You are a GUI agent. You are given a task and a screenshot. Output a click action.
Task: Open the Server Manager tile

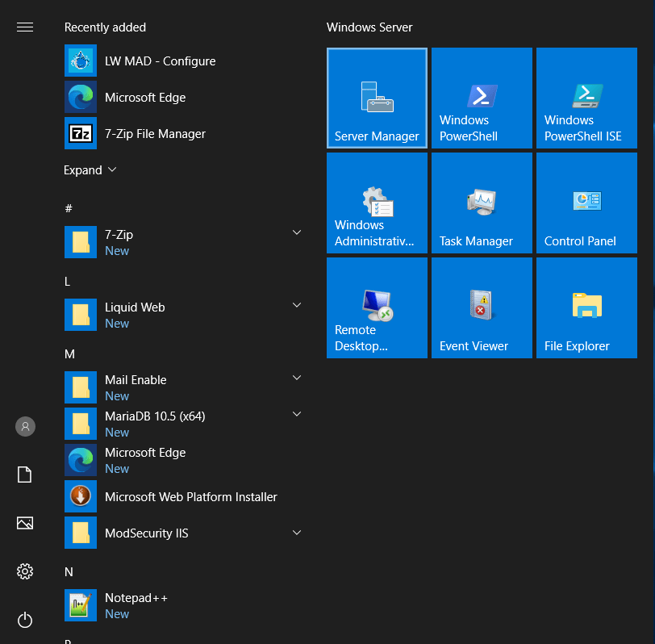click(377, 98)
